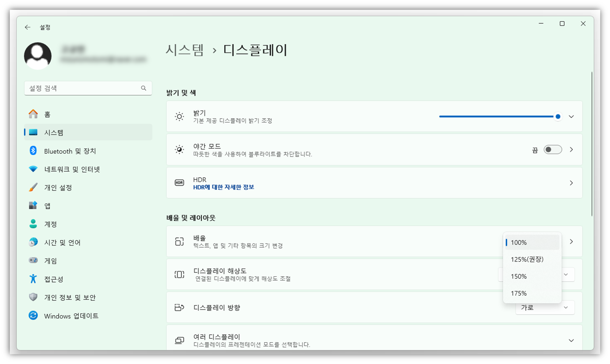Toggle the 야간 모드 switch on
Image resolution: width=610 pixels, height=364 pixels.
(x=552, y=150)
